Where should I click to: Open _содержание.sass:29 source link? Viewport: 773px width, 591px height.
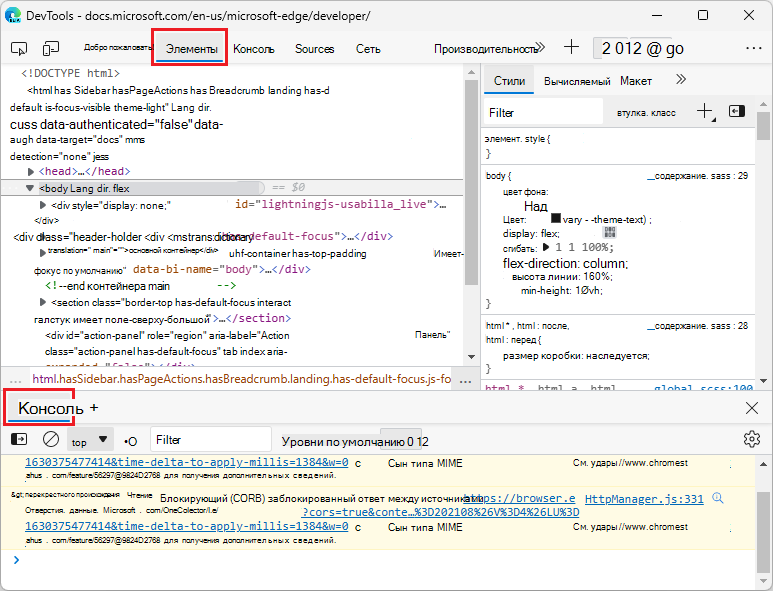tap(697, 176)
